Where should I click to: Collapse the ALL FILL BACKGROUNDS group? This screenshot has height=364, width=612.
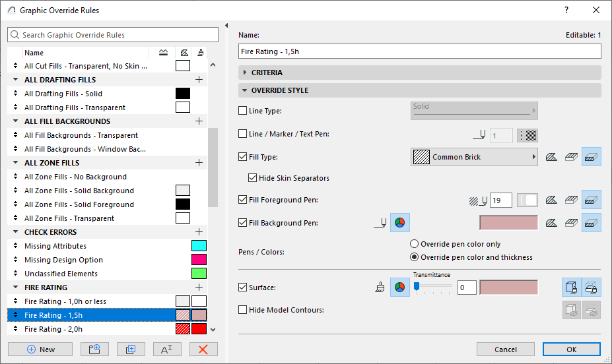[16, 121]
